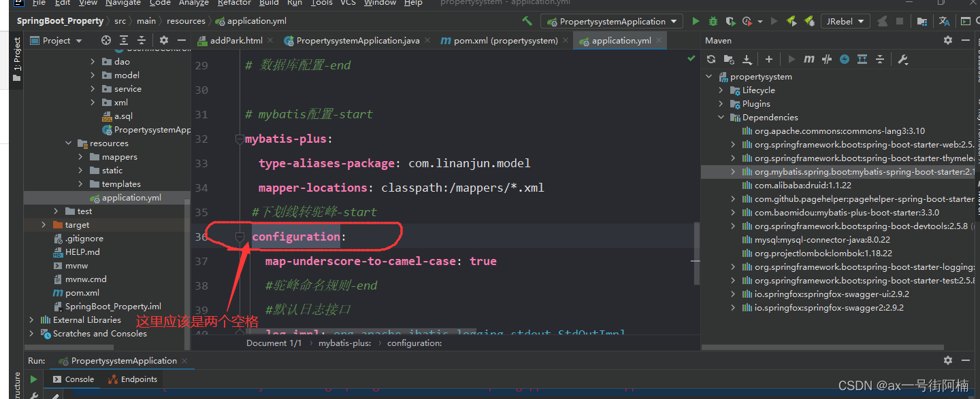Show Maven dependencies diagram icon

point(862,60)
